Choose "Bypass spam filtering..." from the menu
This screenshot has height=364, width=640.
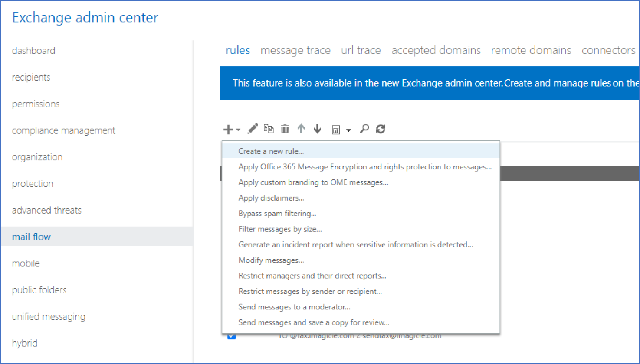point(277,214)
